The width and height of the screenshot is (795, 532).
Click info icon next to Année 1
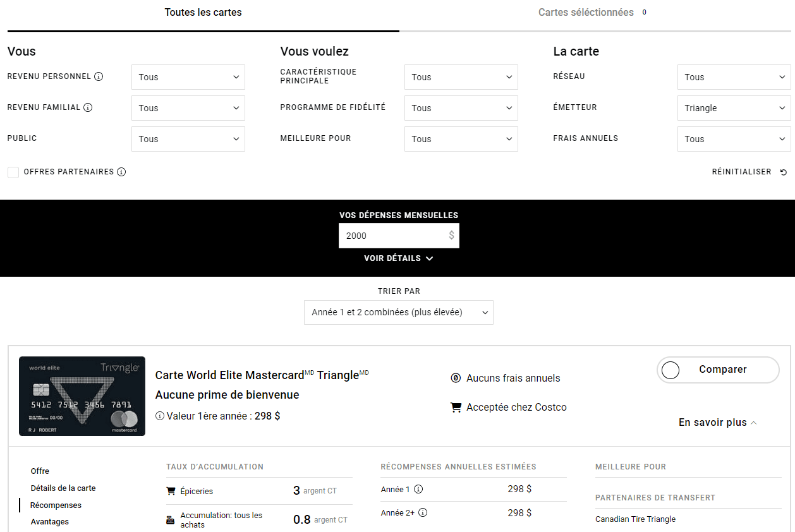(x=418, y=489)
